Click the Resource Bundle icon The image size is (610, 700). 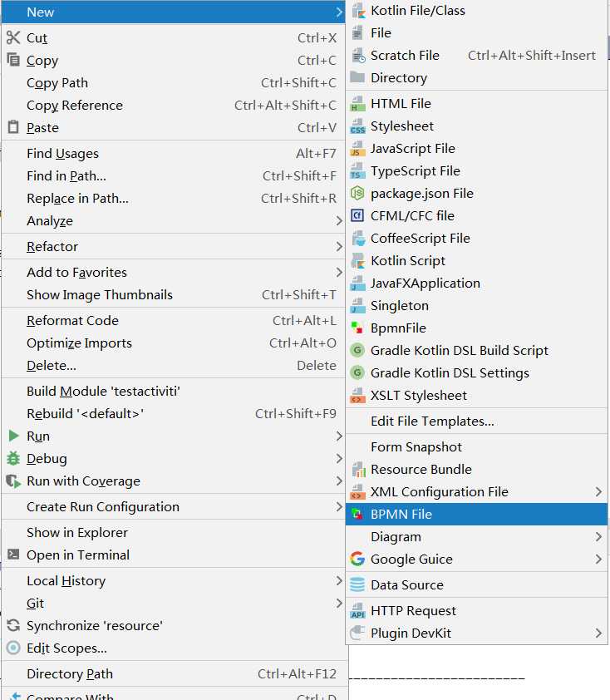(x=358, y=469)
